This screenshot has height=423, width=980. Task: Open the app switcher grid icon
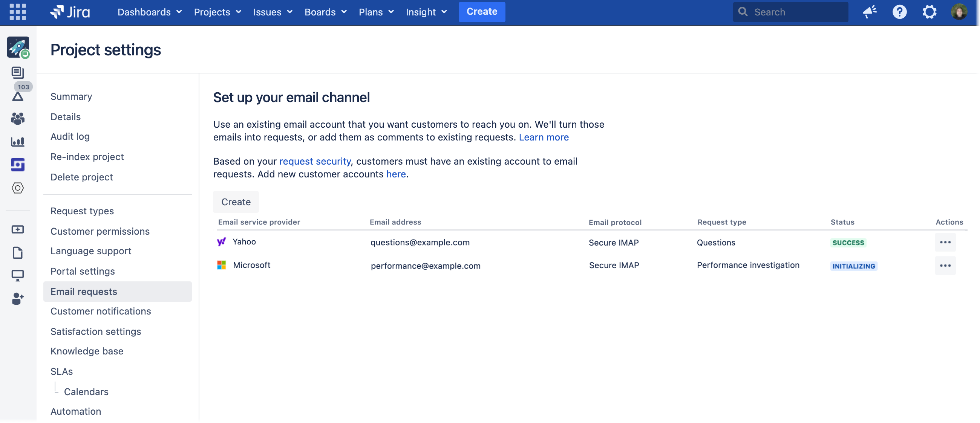pos(17,12)
